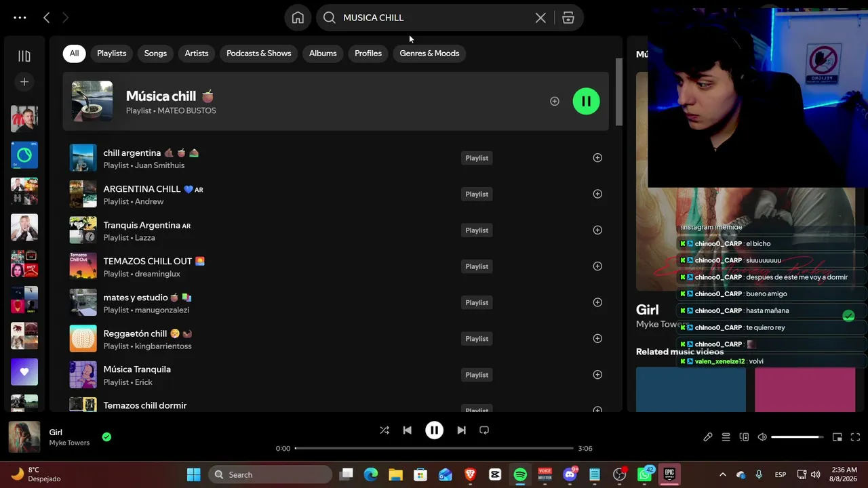The height and width of the screenshot is (488, 868).
Task: Add mates y estudio to library
Action: tap(597, 302)
